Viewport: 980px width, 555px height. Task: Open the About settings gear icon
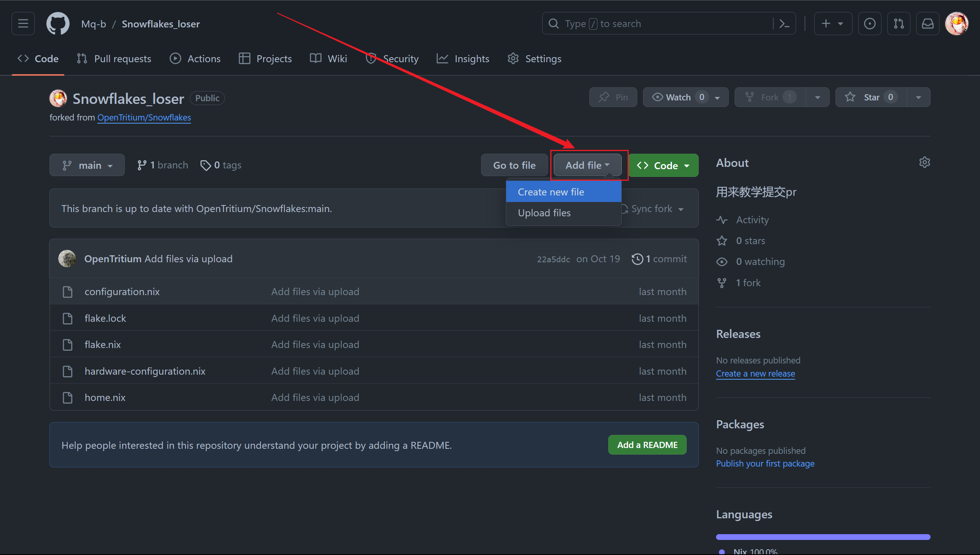(924, 162)
